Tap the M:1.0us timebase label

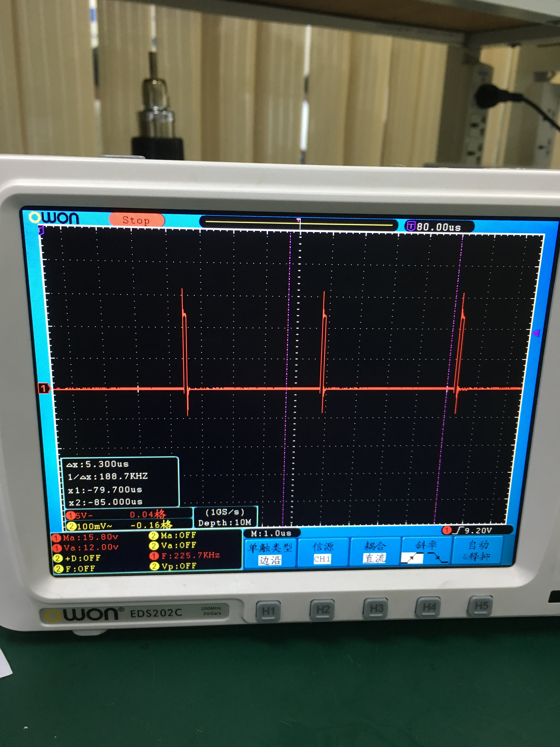tap(271, 534)
